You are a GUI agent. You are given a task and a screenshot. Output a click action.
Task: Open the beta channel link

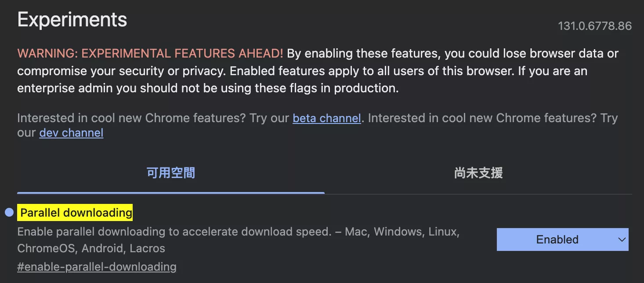pyautogui.click(x=327, y=118)
